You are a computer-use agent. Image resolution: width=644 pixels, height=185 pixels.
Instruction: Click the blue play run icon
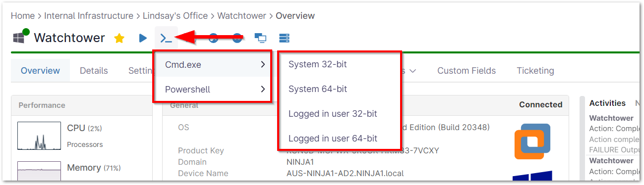click(x=143, y=38)
